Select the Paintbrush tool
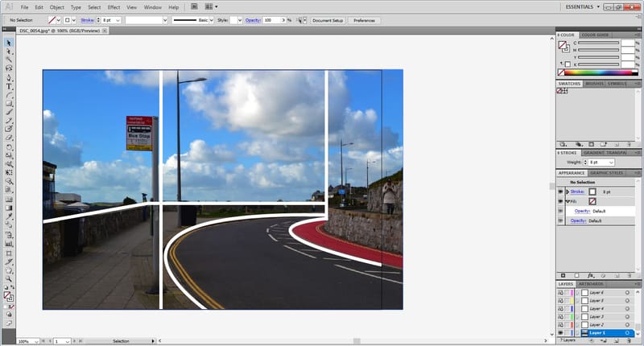This screenshot has width=644, height=346. (x=9, y=112)
